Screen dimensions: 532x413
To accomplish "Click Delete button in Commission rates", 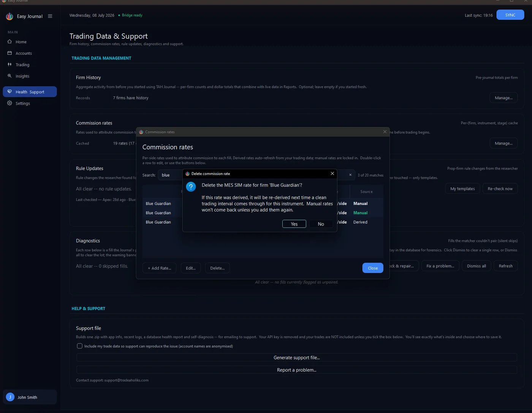I will [x=217, y=268].
